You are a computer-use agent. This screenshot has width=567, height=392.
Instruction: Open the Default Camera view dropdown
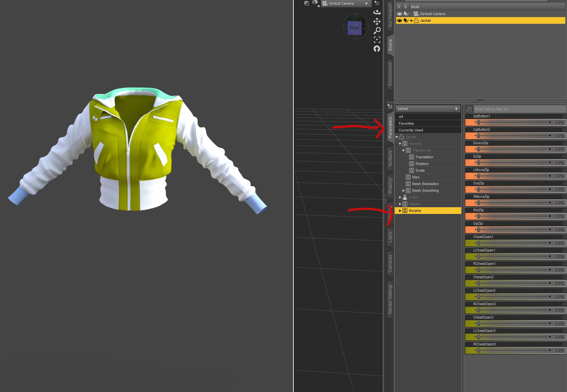pos(345,3)
